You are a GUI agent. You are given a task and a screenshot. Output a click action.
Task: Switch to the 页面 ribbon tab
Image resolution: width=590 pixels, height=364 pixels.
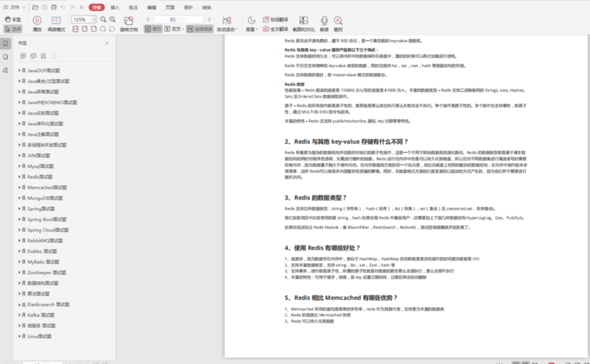pyautogui.click(x=170, y=7)
